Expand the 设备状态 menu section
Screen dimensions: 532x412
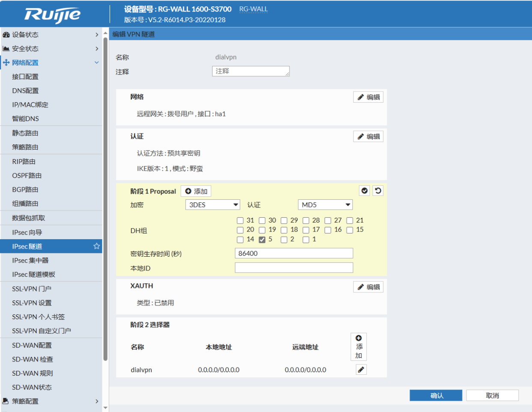click(x=51, y=35)
